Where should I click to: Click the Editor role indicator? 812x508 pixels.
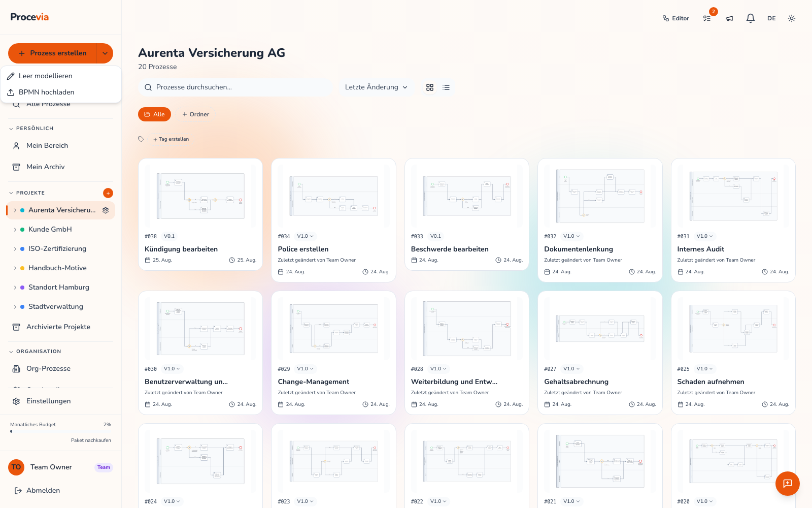point(676,18)
